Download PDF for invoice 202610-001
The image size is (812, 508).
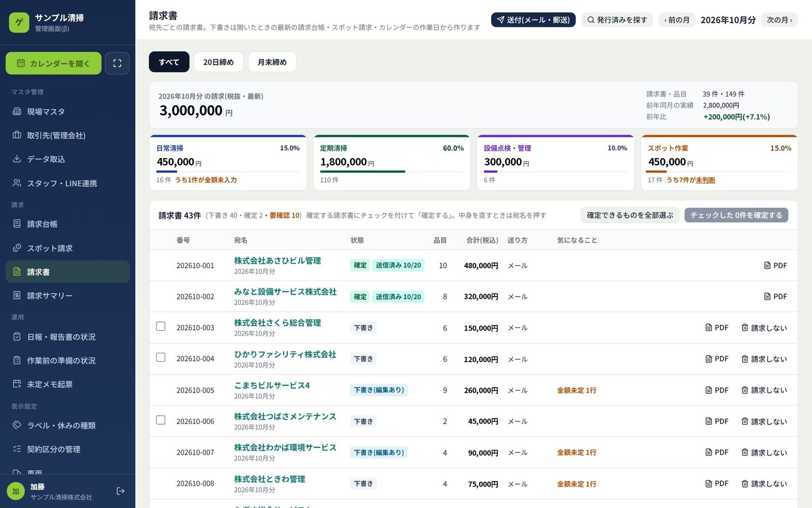click(775, 265)
